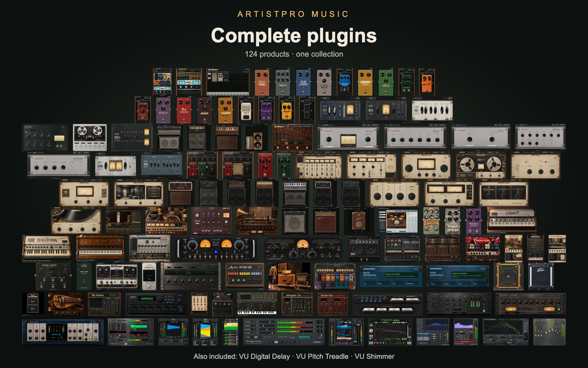Open the Round Tripper plugin thumbnail
This screenshot has height=368, width=588.
[x=53, y=276]
